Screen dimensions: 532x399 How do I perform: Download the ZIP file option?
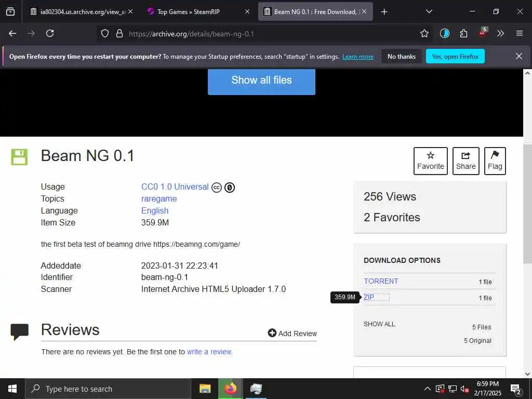coord(369,297)
